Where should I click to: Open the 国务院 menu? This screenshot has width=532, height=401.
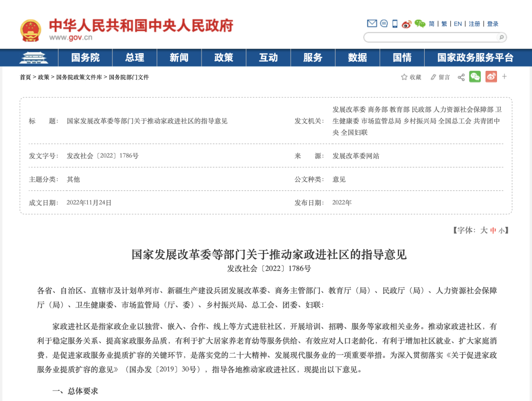86,58
